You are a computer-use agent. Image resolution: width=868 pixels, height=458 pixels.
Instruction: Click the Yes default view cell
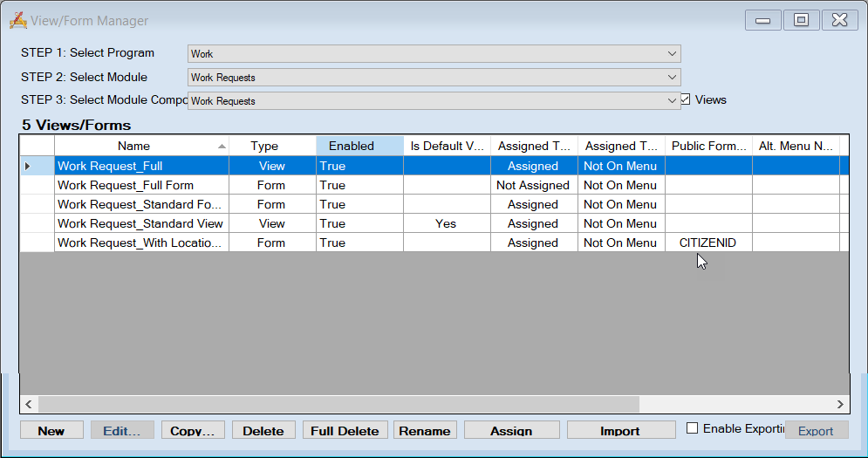coord(448,223)
